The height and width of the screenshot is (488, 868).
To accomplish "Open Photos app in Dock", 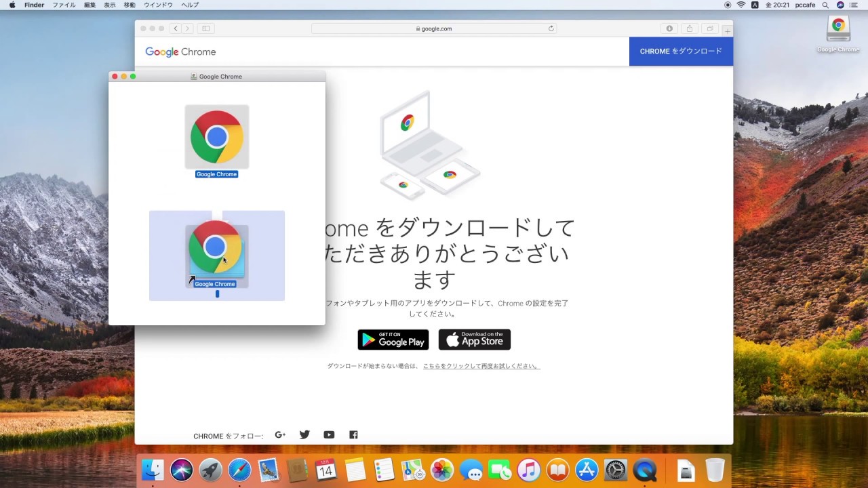I will point(442,470).
